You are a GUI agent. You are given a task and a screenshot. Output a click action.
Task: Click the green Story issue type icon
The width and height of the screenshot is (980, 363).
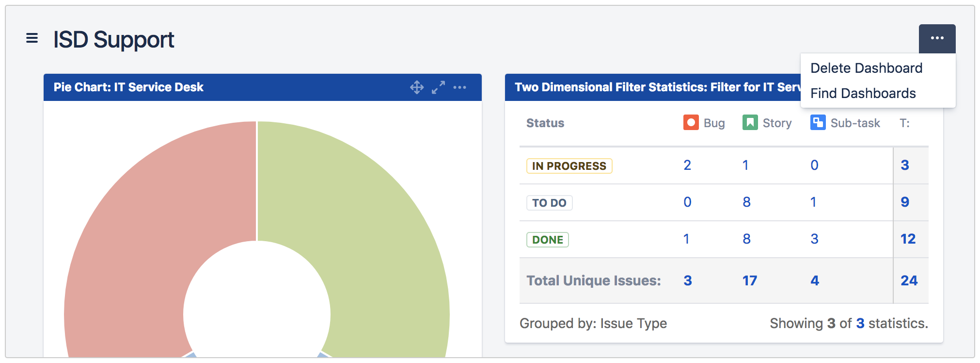tap(750, 123)
